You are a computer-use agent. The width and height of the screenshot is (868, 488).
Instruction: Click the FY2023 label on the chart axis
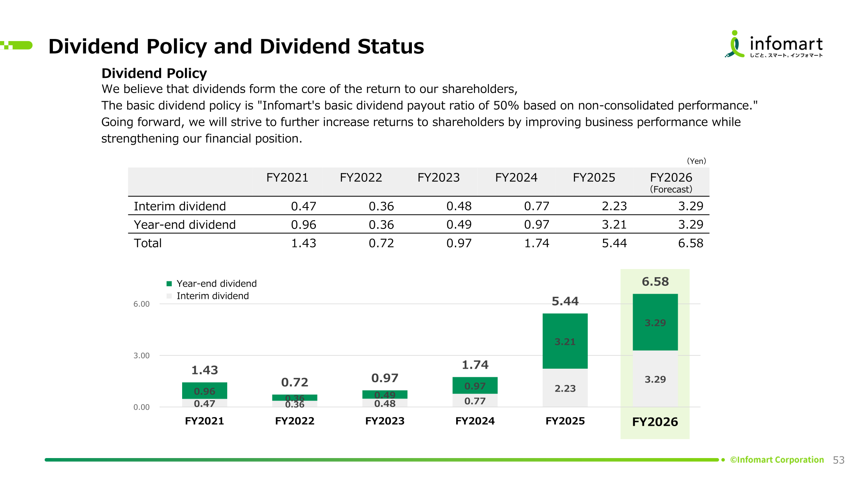(x=385, y=421)
